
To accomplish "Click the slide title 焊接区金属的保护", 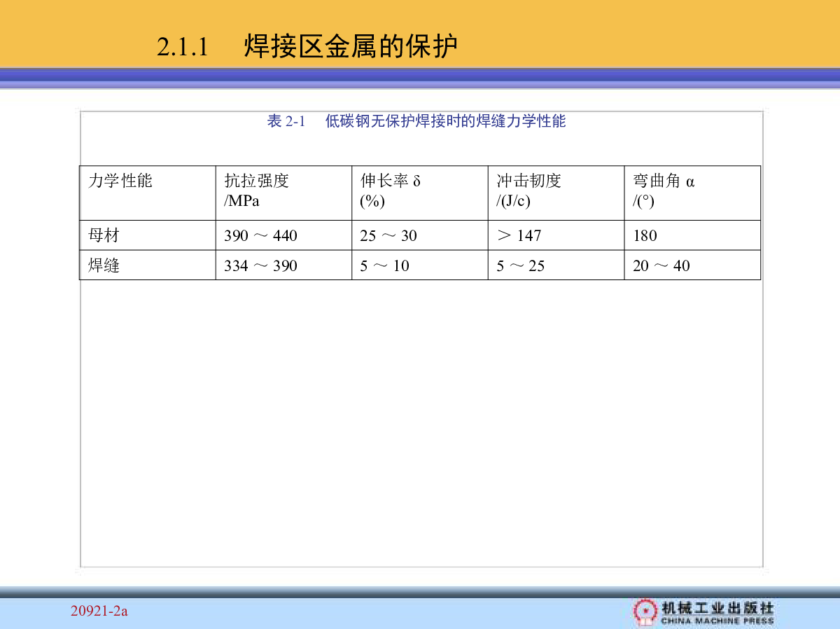I will [x=351, y=47].
